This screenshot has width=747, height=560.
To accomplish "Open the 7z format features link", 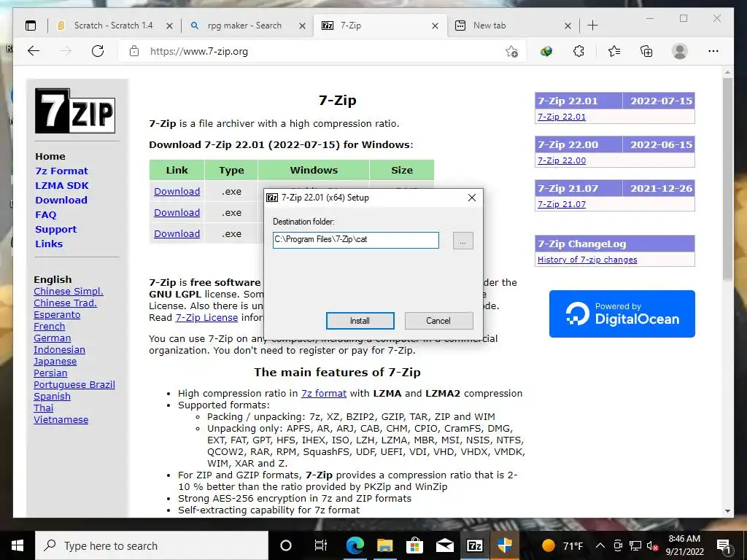I will 323,393.
